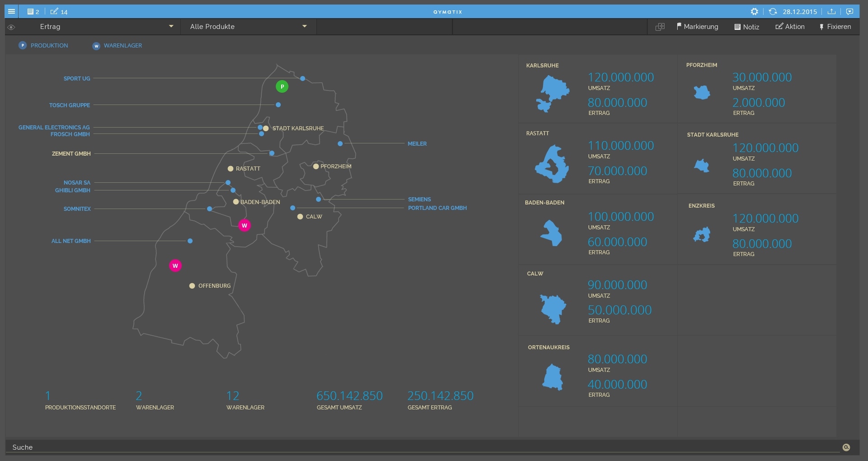Screen dimensions: 868x461
Task: Select Pforzheim district shape icon
Action: coord(702,92)
